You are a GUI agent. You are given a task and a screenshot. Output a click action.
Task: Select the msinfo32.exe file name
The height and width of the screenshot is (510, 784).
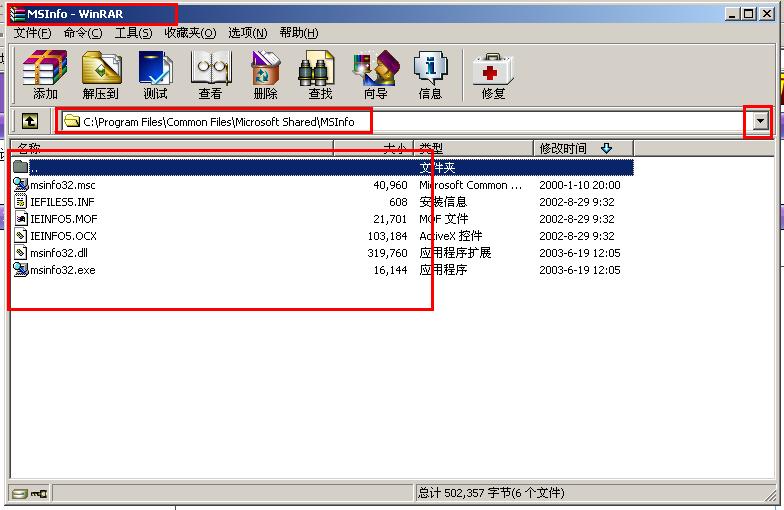point(62,270)
